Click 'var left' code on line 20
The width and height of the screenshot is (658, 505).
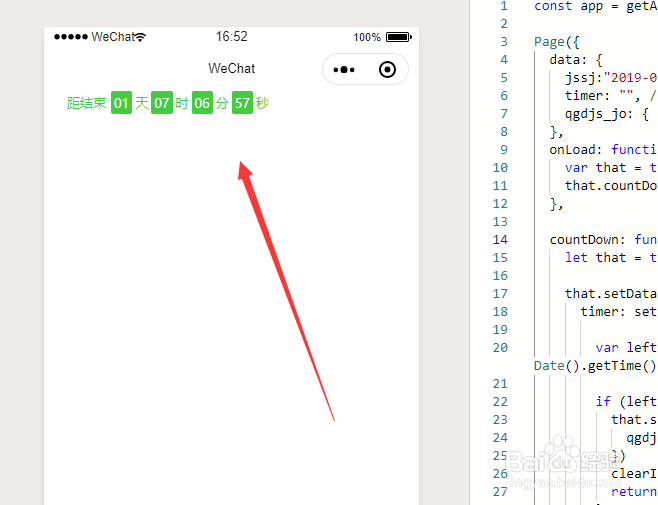click(626, 348)
